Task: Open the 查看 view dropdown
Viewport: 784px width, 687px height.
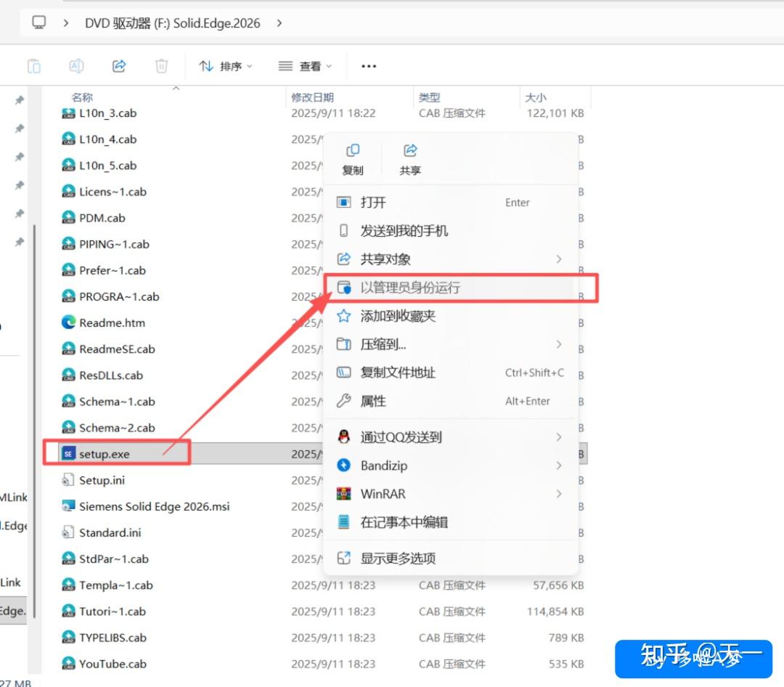Action: click(x=306, y=66)
